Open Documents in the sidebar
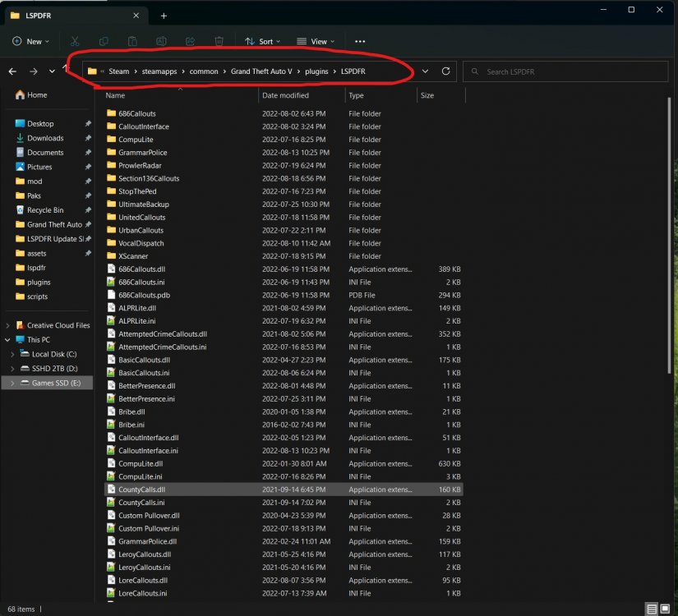This screenshot has width=678, height=616. (x=39, y=153)
